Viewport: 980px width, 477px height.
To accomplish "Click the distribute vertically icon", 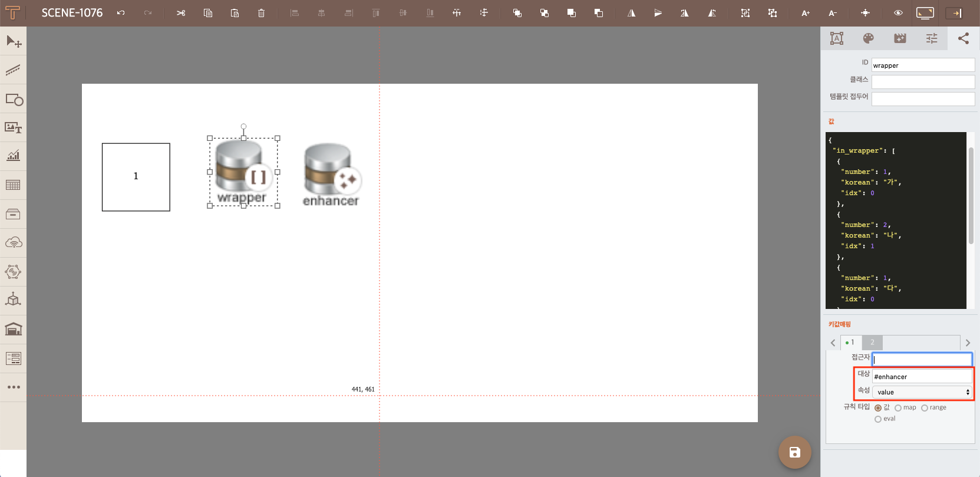I will pos(484,13).
